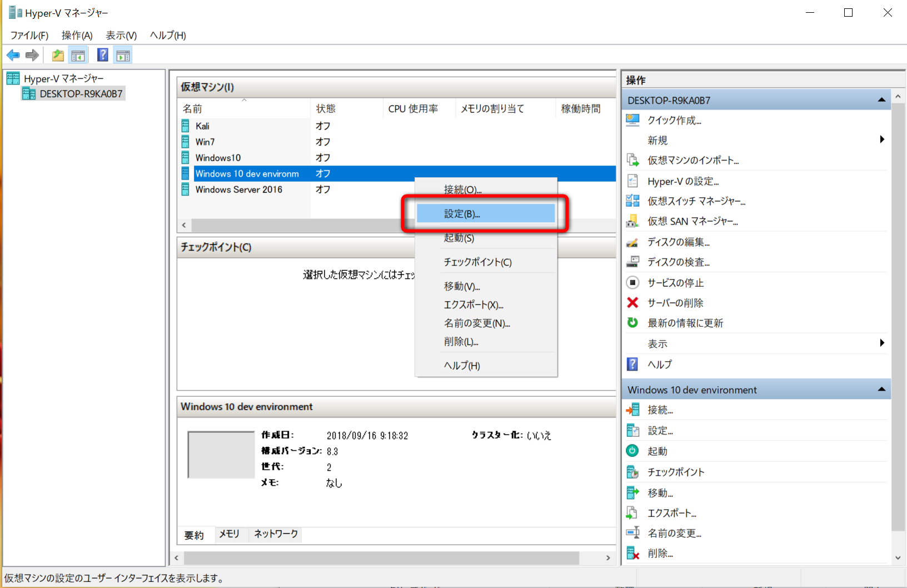
Task: Stop the service via サービスの停止
Action: coord(675,282)
